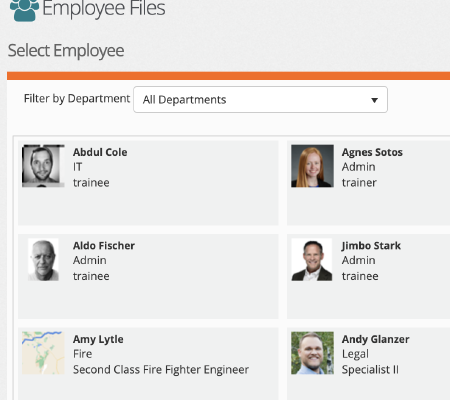
Task: Click Andy Glanzer's Specialist II title
Action: pos(370,370)
